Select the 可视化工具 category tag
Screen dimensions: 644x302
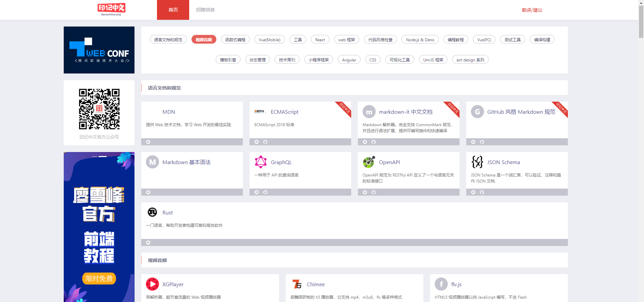tap(400, 60)
